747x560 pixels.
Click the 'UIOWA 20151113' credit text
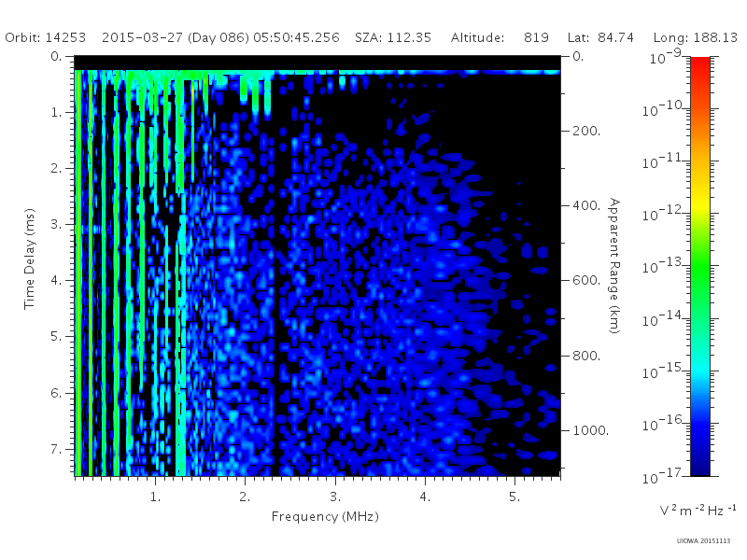(703, 540)
